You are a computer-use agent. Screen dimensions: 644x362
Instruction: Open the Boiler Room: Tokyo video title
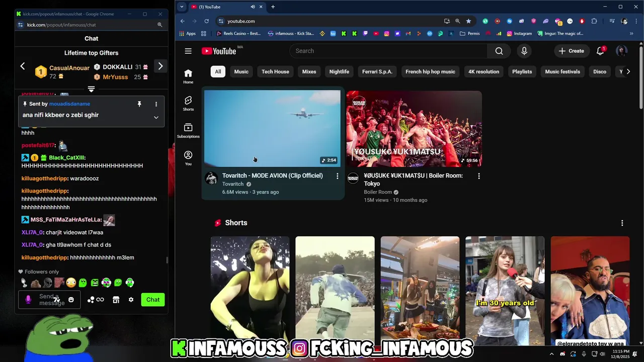[413, 179]
